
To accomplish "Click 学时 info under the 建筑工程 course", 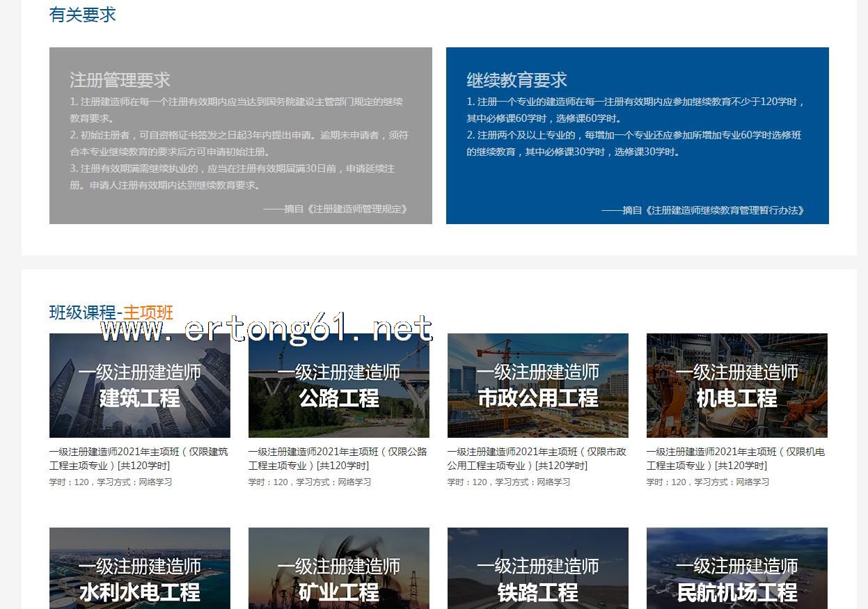I will pyautogui.click(x=110, y=482).
